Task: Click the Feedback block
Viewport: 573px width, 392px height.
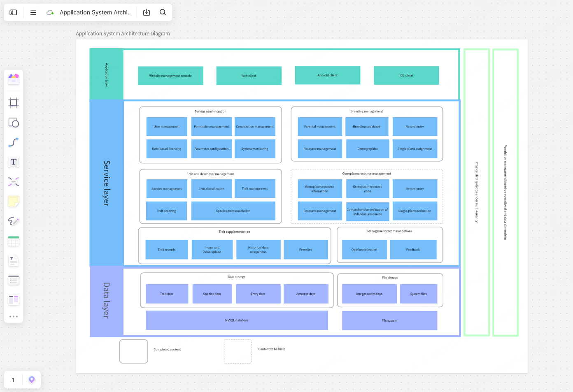Action: pyautogui.click(x=413, y=250)
